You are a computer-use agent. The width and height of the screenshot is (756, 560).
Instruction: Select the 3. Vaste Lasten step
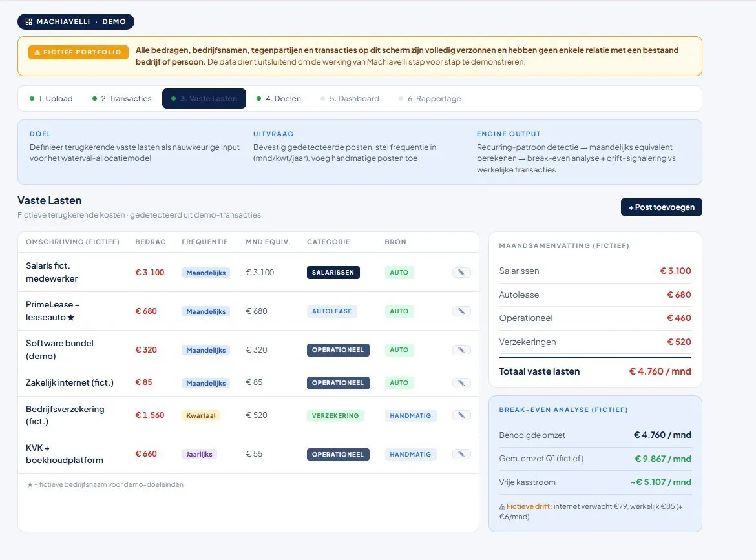[204, 98]
